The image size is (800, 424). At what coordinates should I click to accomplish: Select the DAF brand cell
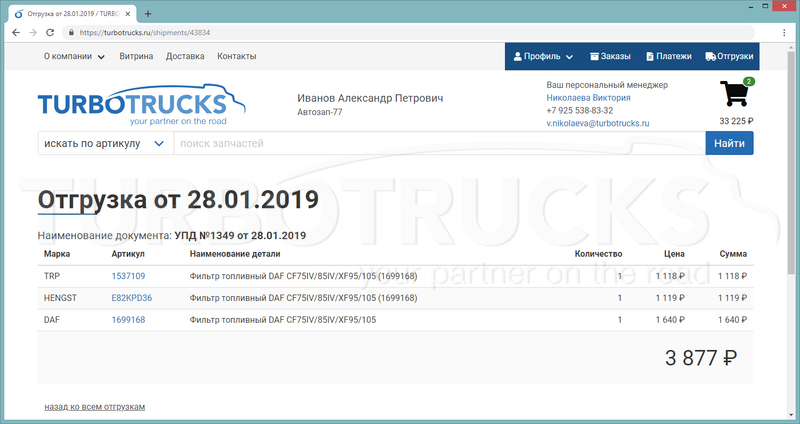tap(52, 320)
